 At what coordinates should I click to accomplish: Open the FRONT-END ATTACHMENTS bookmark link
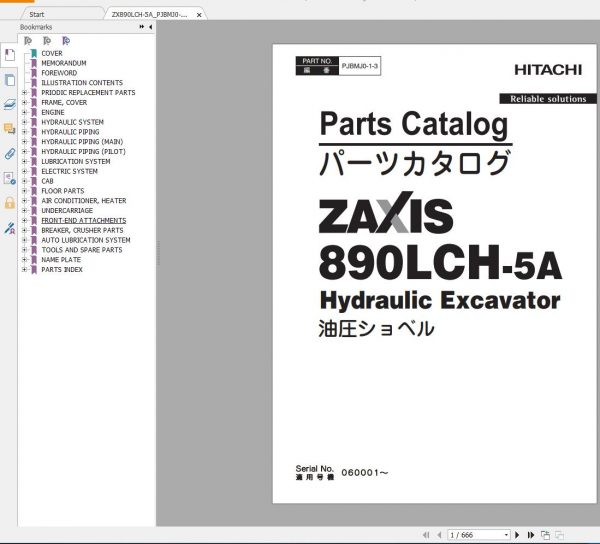83,220
